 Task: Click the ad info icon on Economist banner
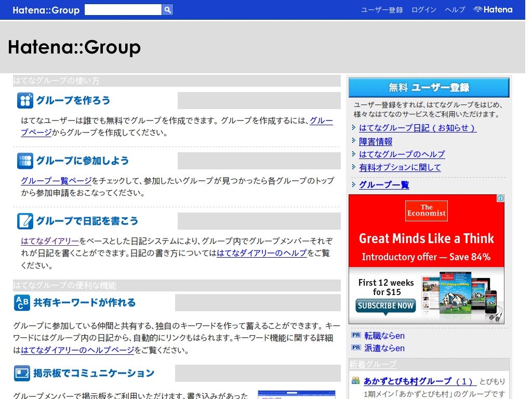click(500, 198)
